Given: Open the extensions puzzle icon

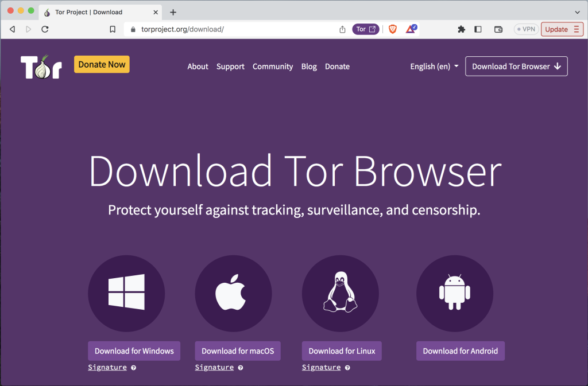Looking at the screenshot, I should [461, 29].
